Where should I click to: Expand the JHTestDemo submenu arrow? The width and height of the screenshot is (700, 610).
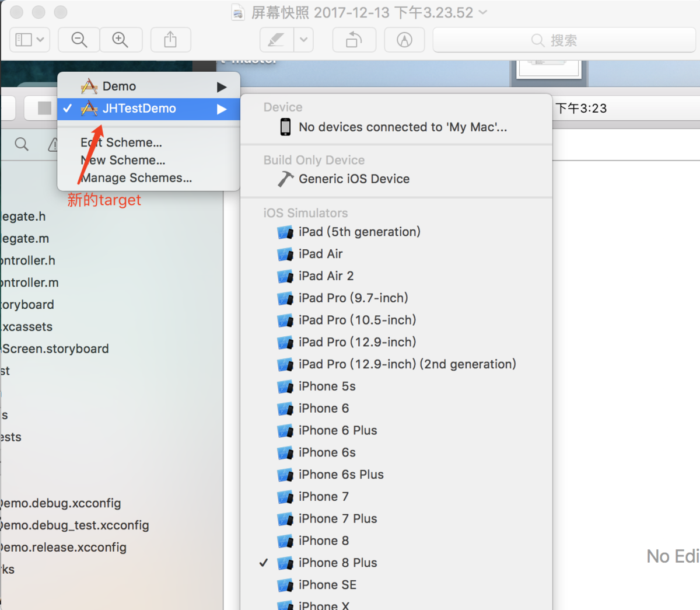click(222, 109)
